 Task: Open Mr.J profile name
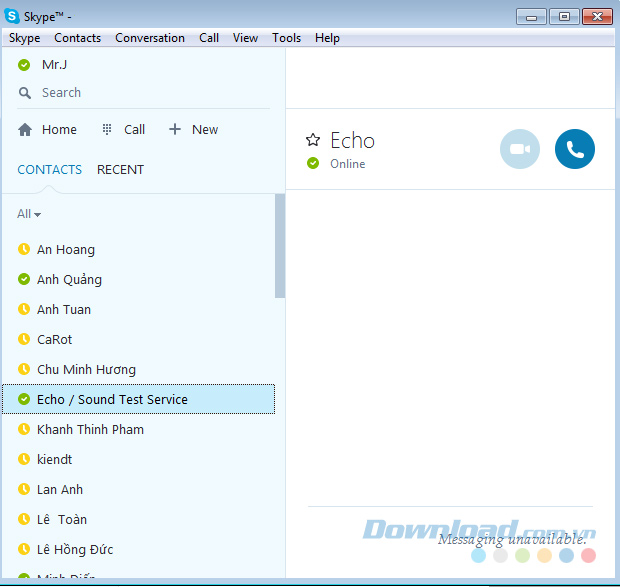point(55,64)
